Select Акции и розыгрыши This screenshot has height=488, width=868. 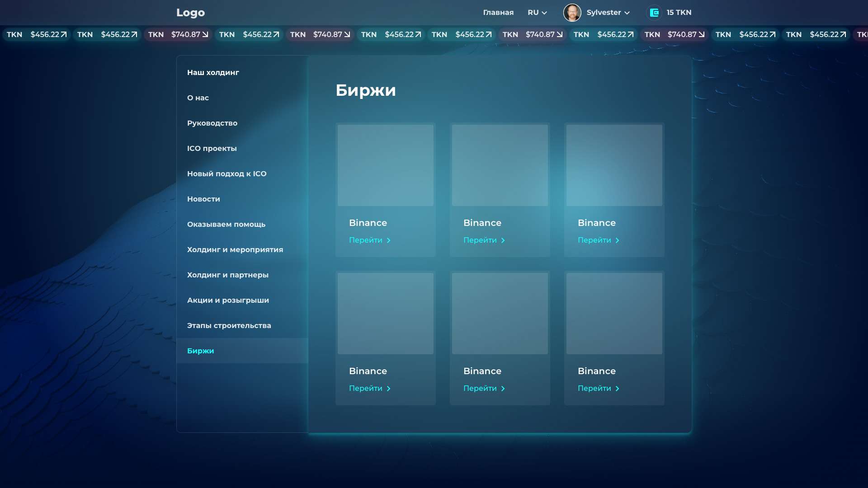[x=242, y=300]
